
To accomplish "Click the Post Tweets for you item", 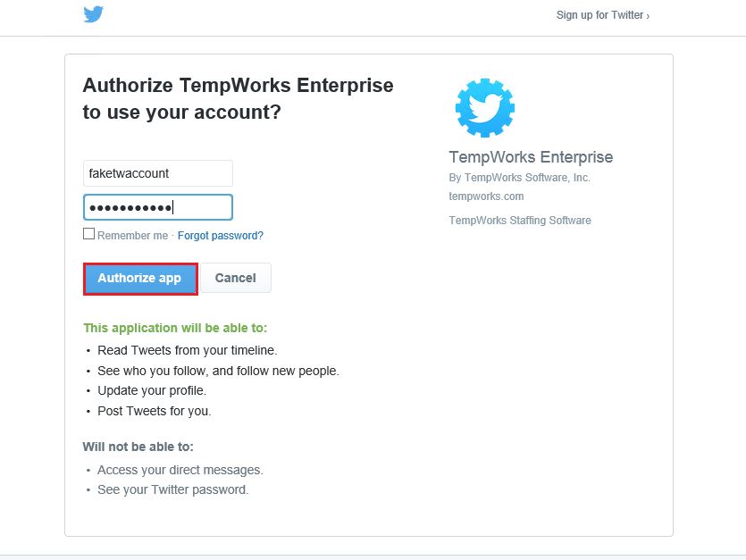I will [154, 411].
